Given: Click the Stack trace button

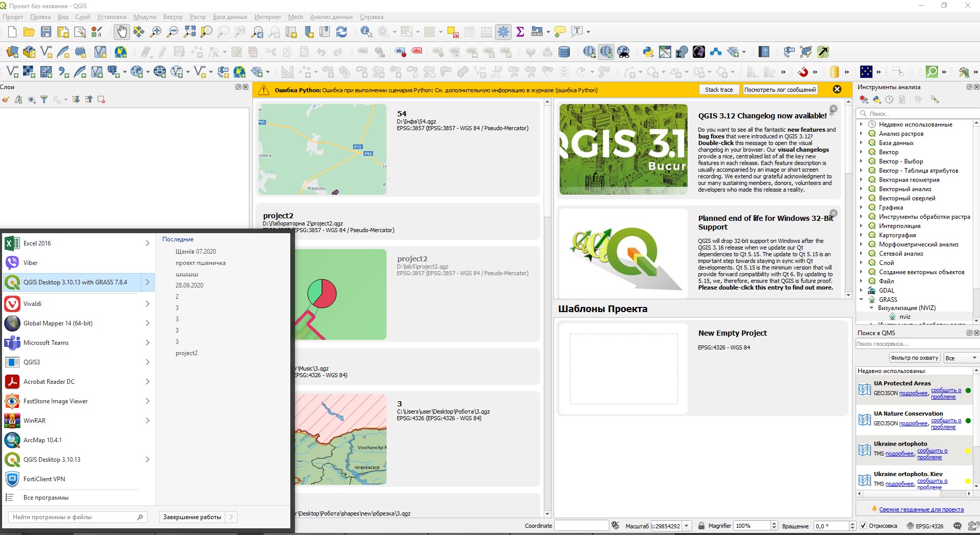Looking at the screenshot, I should pos(718,90).
